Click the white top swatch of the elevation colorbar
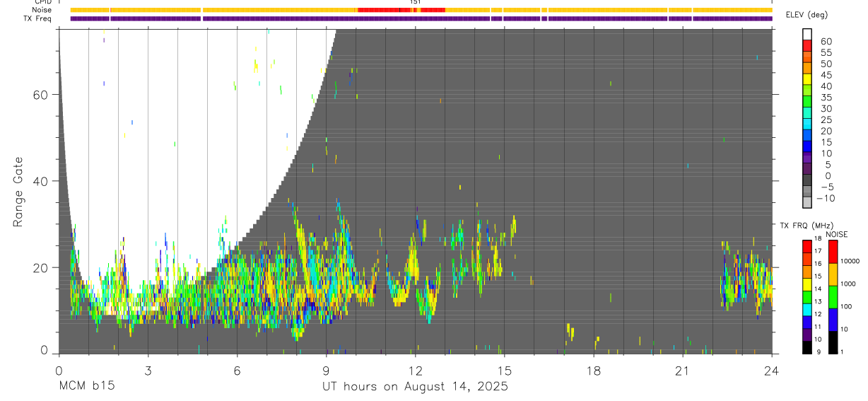868x401 pixels. coord(807,35)
